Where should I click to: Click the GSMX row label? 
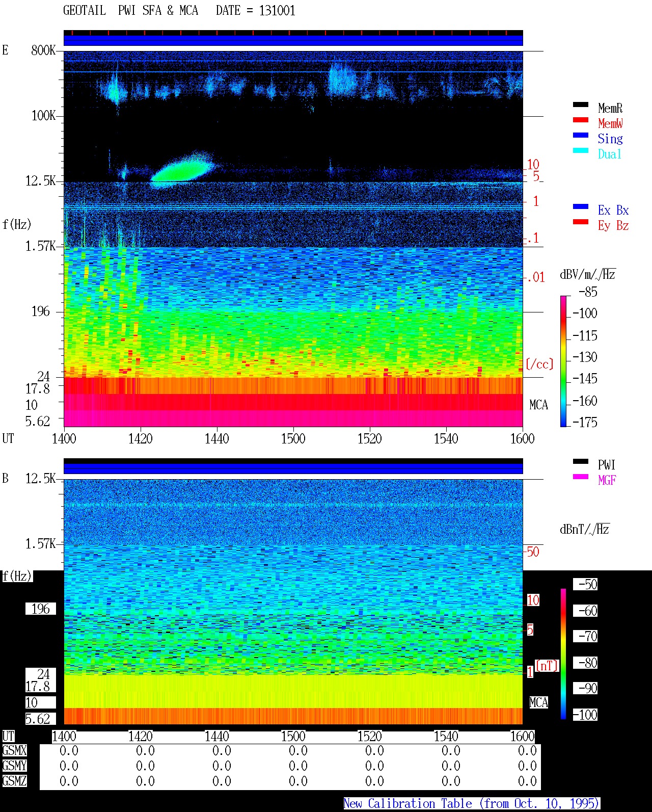tap(14, 751)
